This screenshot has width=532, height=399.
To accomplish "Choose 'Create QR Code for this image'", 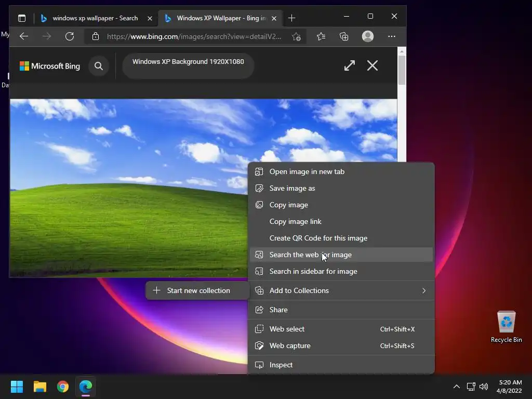I will click(x=341, y=238).
